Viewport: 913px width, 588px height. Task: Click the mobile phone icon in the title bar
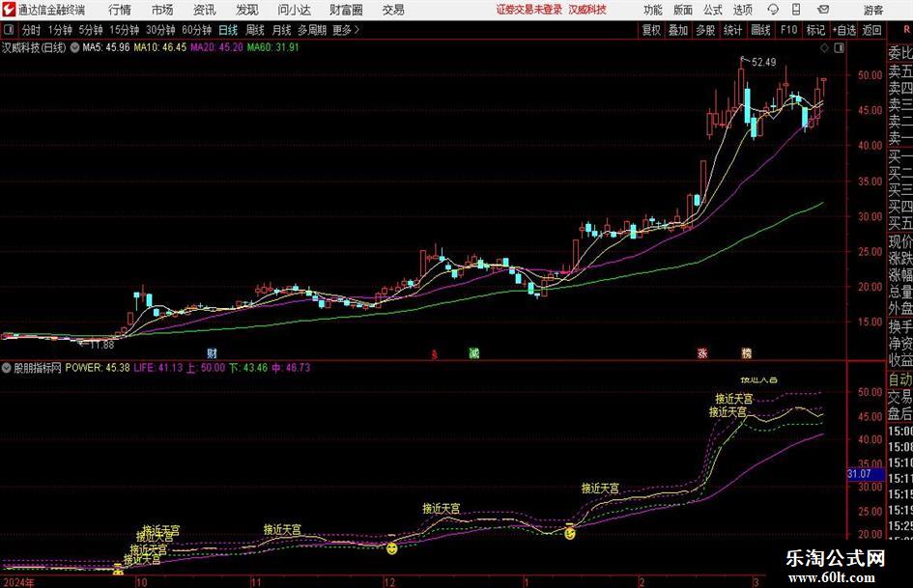click(x=796, y=10)
